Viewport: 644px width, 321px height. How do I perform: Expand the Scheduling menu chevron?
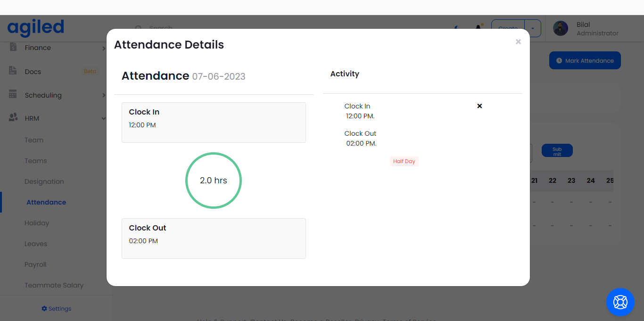coord(103,95)
